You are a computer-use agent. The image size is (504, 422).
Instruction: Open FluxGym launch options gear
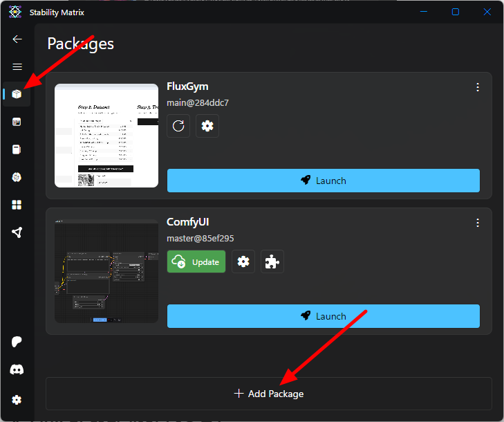207,126
